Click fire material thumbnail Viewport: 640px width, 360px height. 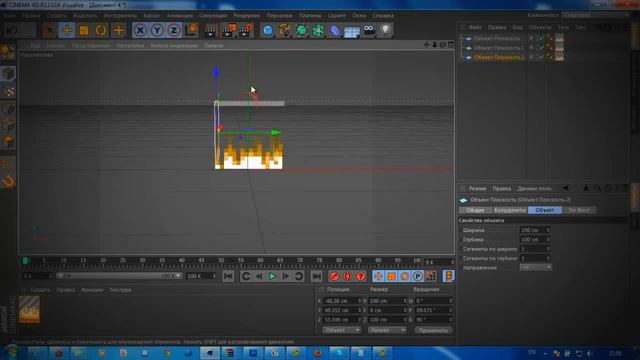pos(29,309)
